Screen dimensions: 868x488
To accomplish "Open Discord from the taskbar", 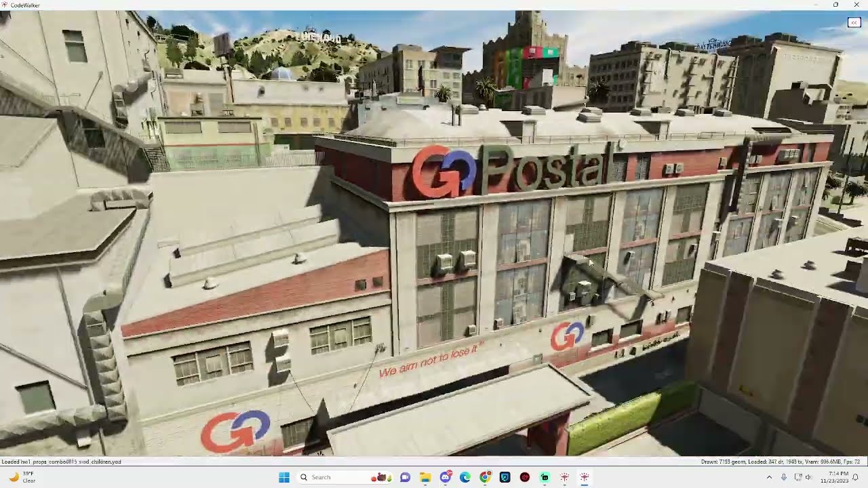I will click(446, 477).
